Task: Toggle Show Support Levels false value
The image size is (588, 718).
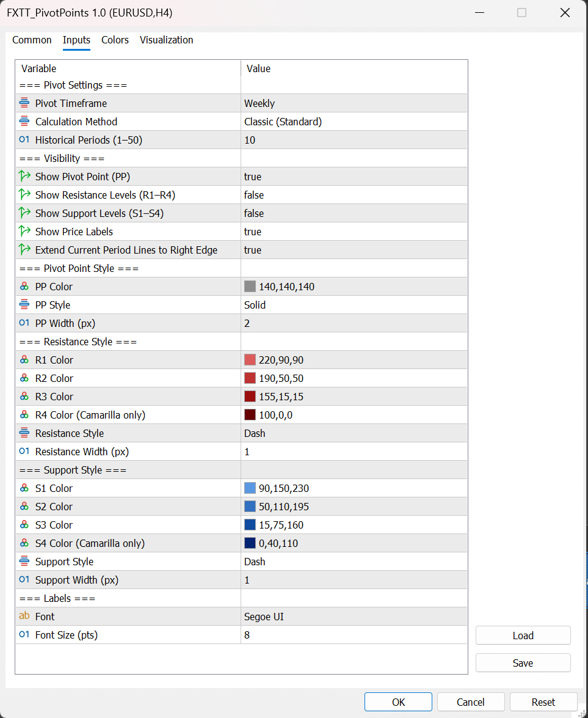Action: 254,213
